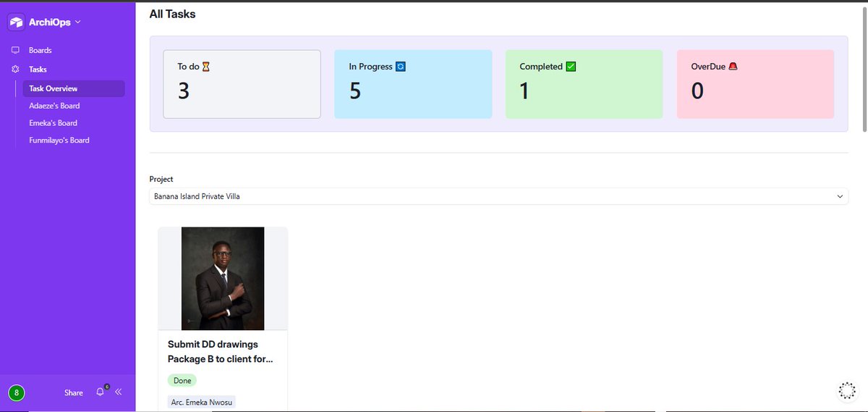The height and width of the screenshot is (412, 868).
Task: Select the To do status card
Action: click(x=242, y=84)
